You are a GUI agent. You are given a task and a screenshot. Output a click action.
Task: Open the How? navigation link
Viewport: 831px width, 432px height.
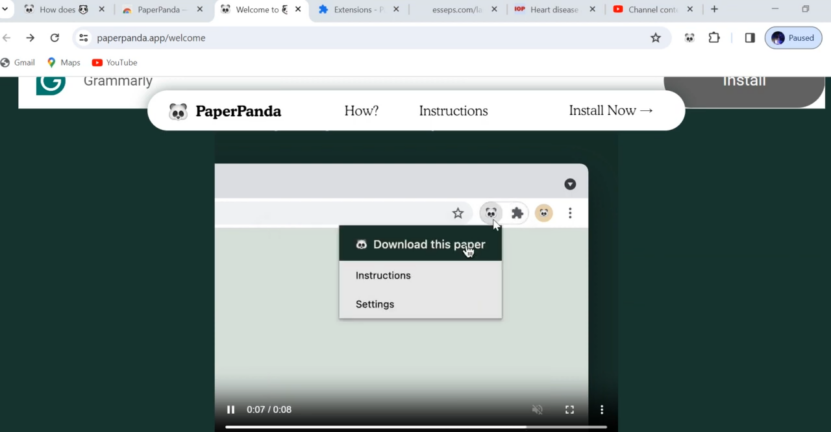[361, 111]
